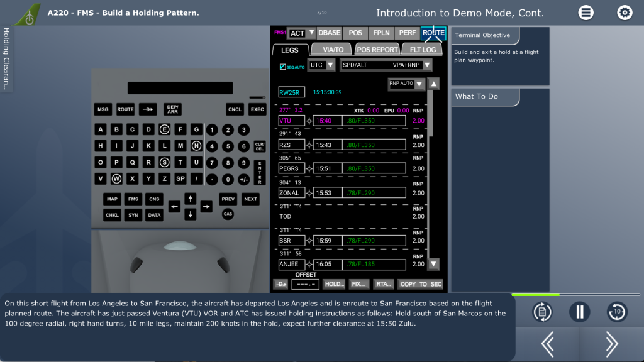This screenshot has height=362, width=644.
Task: Open the ACT dropdown
Action: pyautogui.click(x=301, y=33)
